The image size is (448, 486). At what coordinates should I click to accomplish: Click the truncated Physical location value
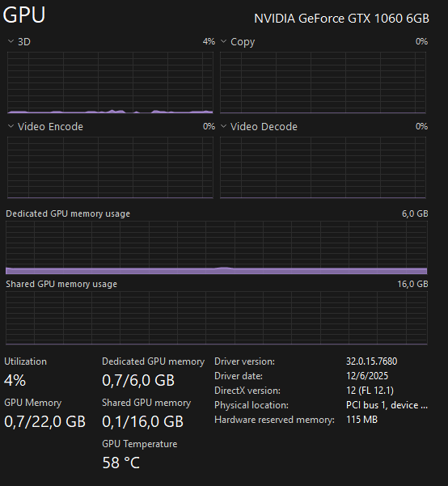pos(387,405)
